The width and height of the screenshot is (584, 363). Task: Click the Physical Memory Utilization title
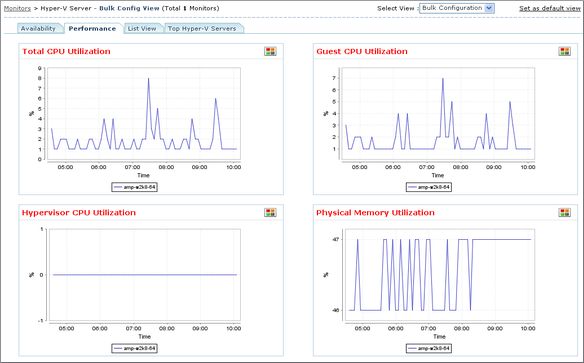click(375, 213)
